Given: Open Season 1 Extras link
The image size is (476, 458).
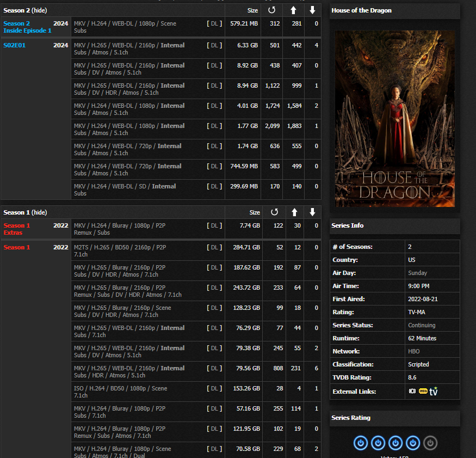Looking at the screenshot, I should click(x=17, y=229).
